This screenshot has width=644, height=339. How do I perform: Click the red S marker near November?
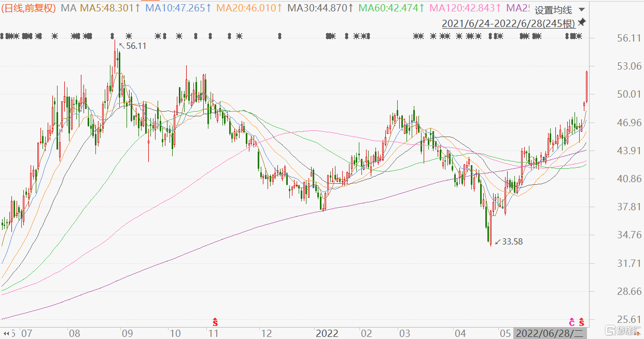216,321
